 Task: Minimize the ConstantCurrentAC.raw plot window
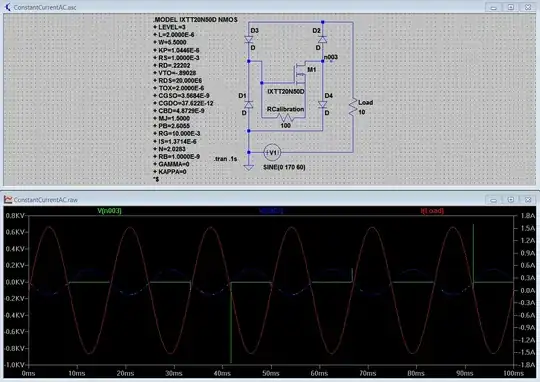[x=494, y=199]
